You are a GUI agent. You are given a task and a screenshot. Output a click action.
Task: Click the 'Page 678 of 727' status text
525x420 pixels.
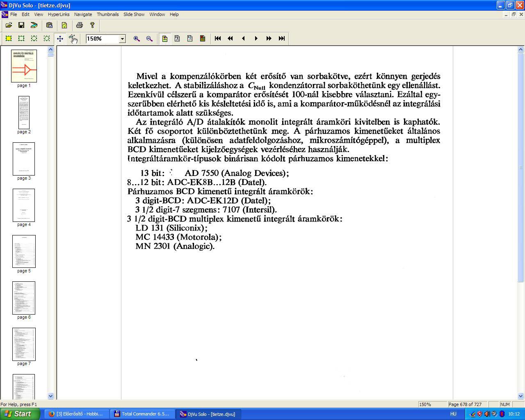465,404
